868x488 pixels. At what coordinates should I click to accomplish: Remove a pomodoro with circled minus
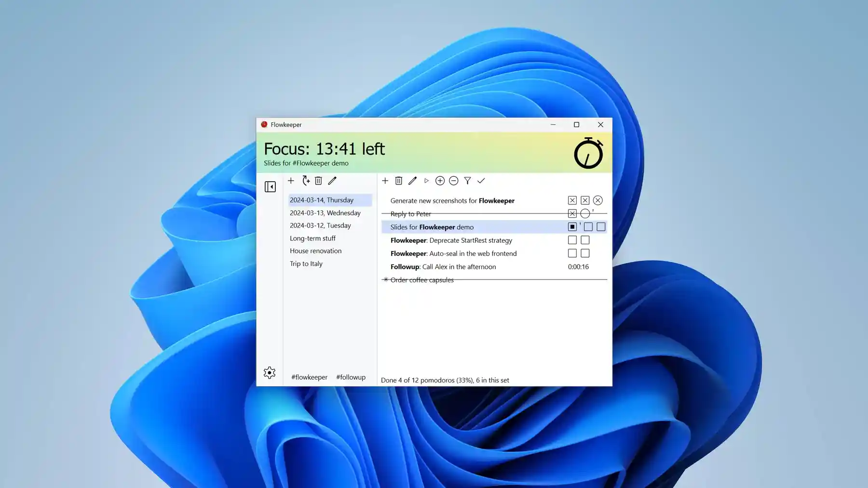pos(453,181)
